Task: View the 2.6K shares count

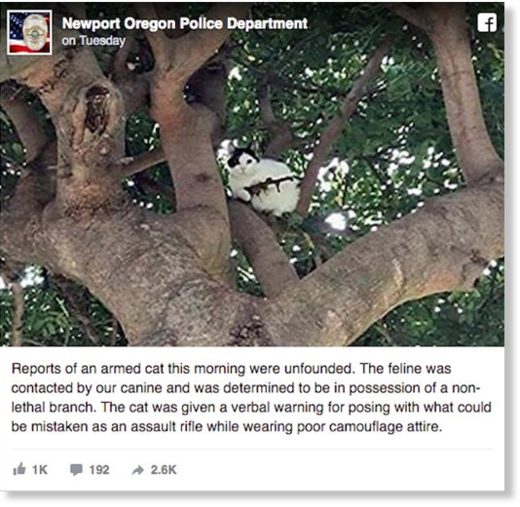Action: [163, 469]
